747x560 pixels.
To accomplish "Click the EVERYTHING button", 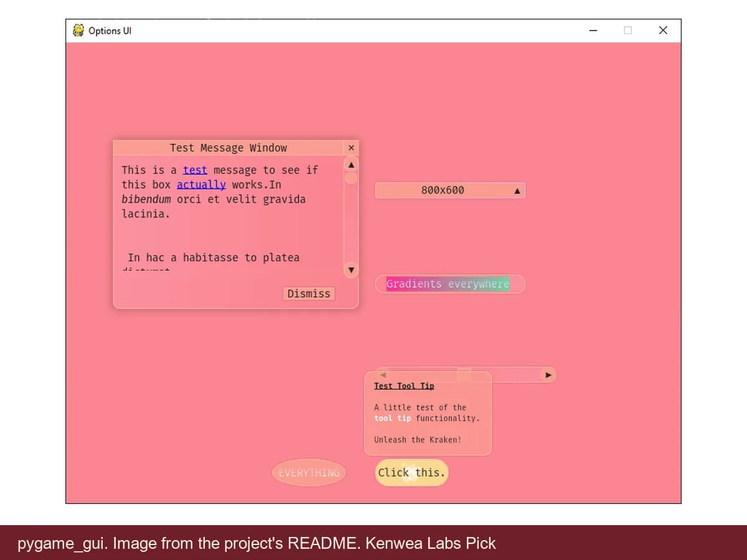I will 309,473.
